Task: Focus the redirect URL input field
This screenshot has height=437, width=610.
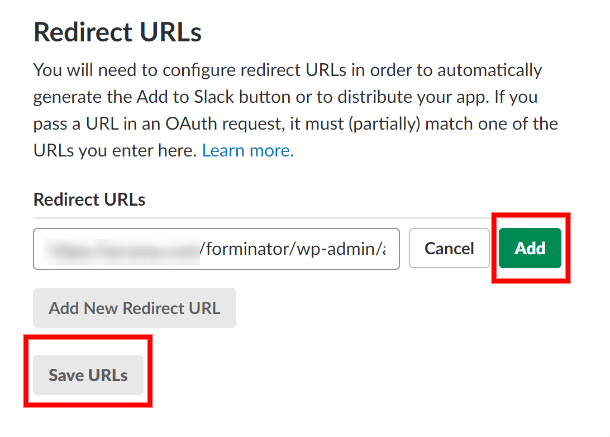Action: [216, 249]
